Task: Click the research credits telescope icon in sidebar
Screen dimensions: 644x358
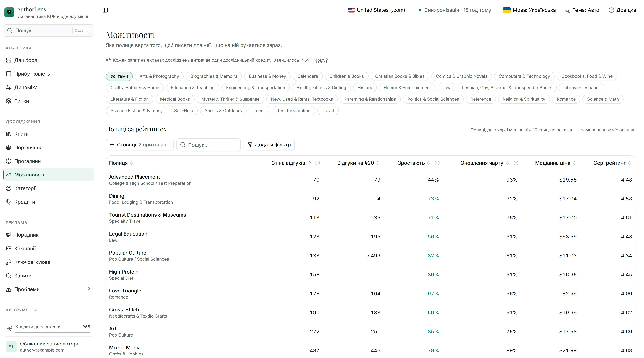Action: 9,328
